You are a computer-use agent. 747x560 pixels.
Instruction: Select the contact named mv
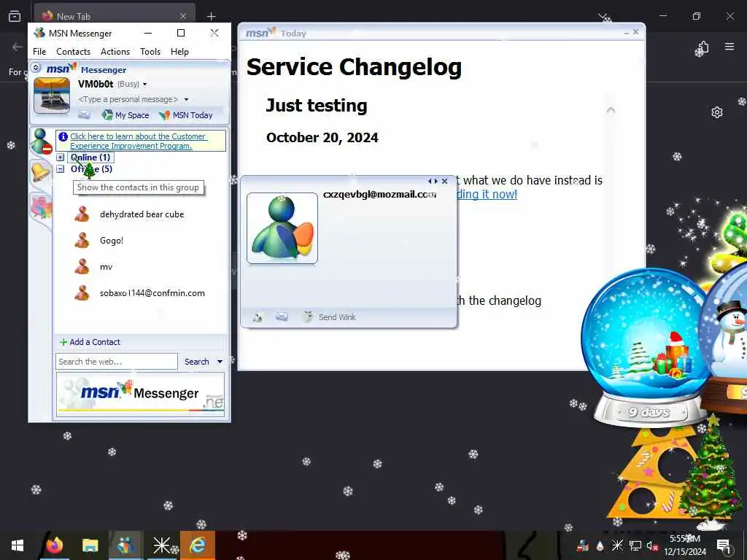(107, 267)
